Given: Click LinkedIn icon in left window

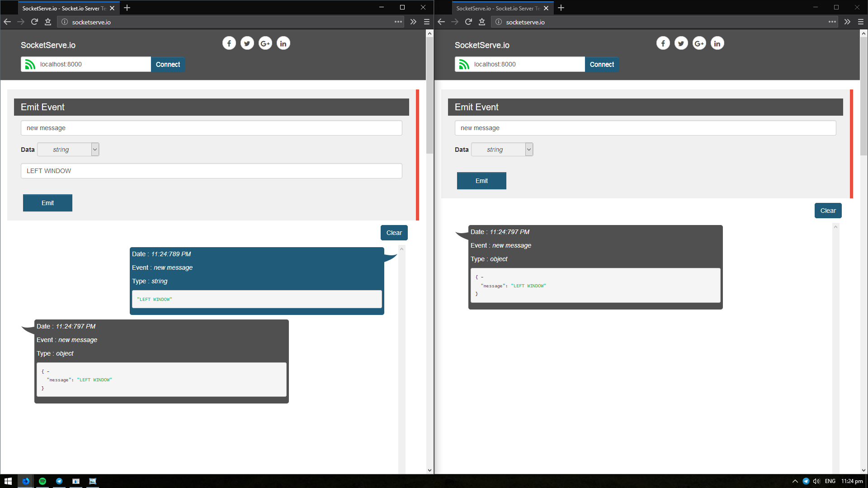Looking at the screenshot, I should (283, 43).
